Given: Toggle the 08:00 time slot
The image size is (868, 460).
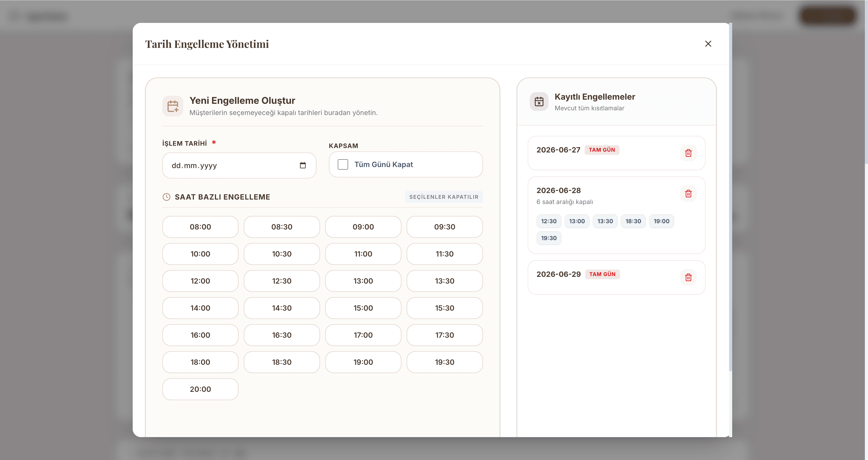Looking at the screenshot, I should (200, 227).
